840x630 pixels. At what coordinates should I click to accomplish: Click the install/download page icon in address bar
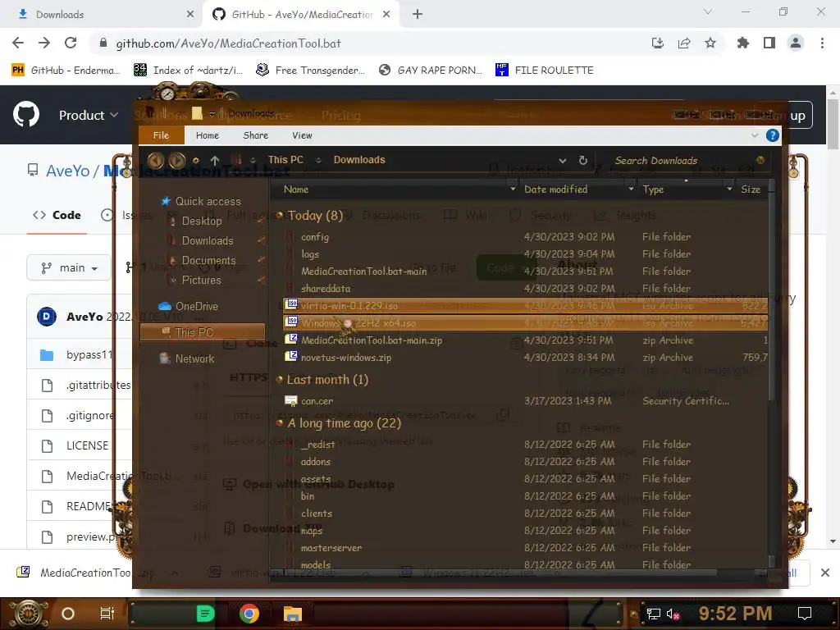click(657, 43)
